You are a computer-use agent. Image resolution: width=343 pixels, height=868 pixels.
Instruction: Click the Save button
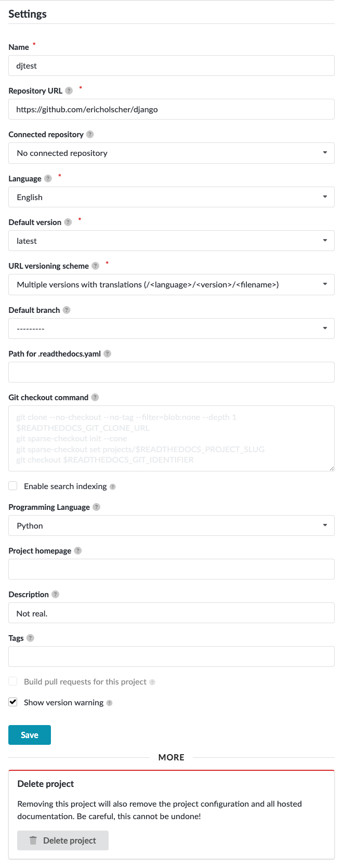point(29,734)
